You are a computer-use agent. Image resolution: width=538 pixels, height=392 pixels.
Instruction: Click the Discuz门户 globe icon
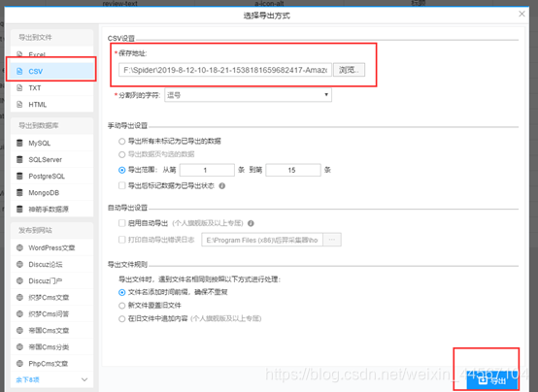click(x=19, y=280)
